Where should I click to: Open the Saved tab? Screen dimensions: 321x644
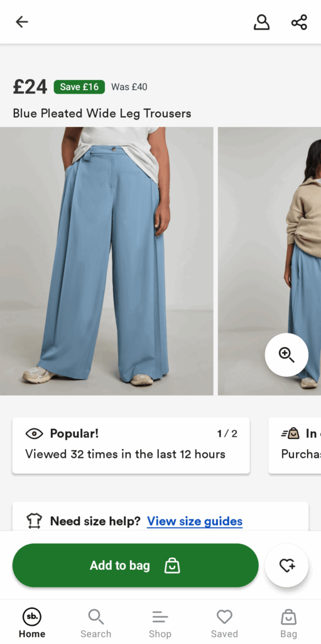(224, 623)
